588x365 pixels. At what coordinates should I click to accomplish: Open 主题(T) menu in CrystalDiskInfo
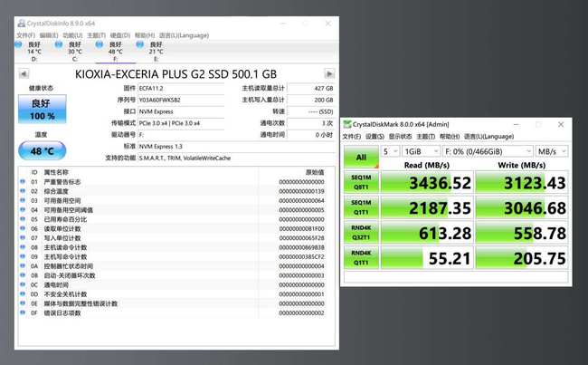click(97, 35)
